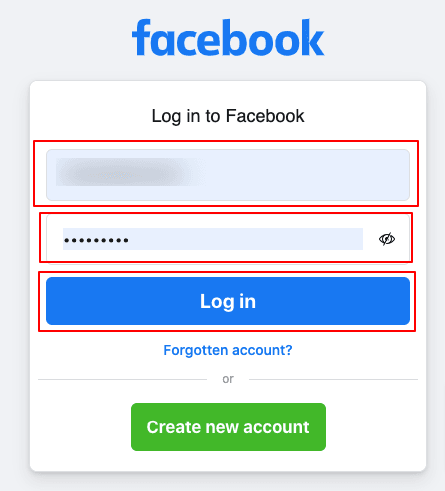This screenshot has width=445, height=491.
Task: Open the Forgotten account? link
Action: pos(228,350)
